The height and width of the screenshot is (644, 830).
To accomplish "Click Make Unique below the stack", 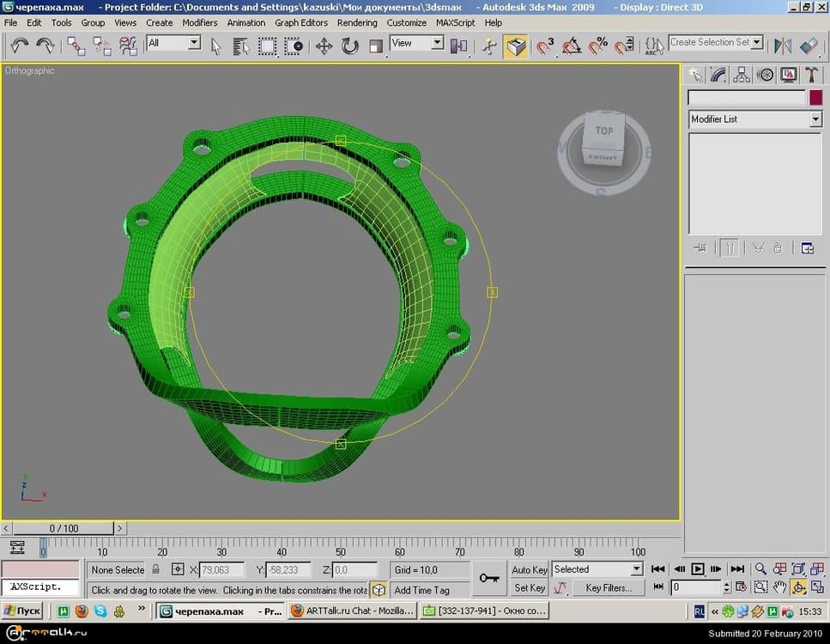I will click(758, 248).
